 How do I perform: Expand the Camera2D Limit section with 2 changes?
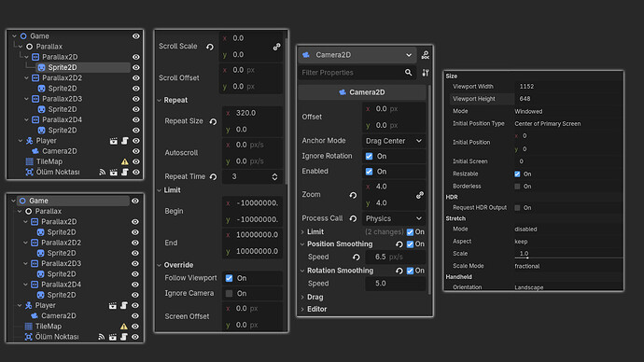coord(302,232)
